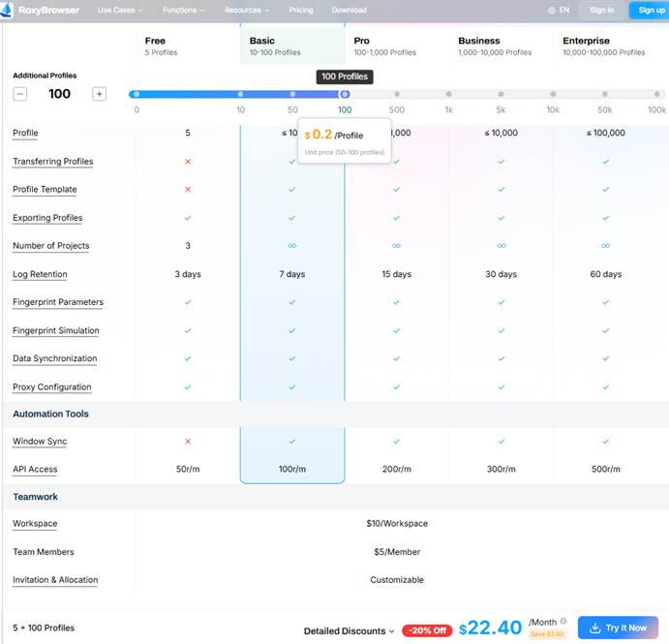Click the Fingerprint Parameters label

coord(58,302)
